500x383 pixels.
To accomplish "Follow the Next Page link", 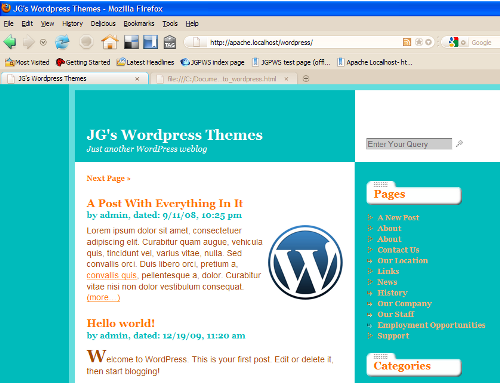I will point(108,178).
